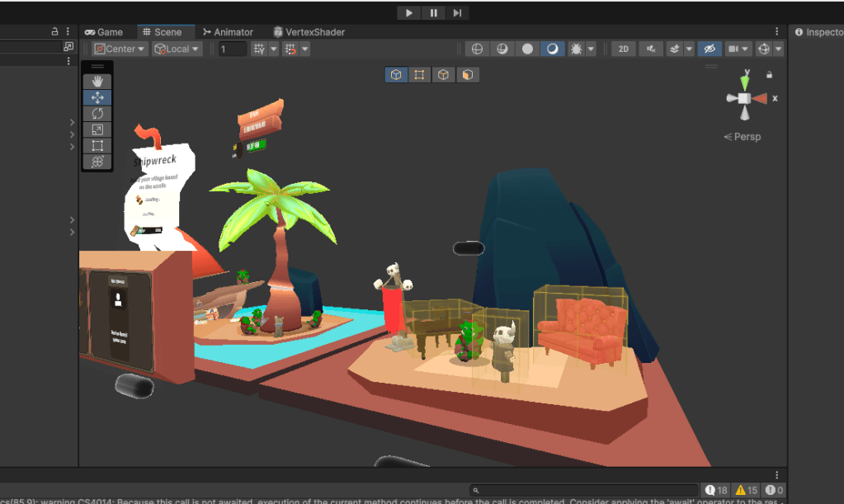Viewport: 844px width, 504px height.
Task: Select the Transform tool
Action: (97, 162)
